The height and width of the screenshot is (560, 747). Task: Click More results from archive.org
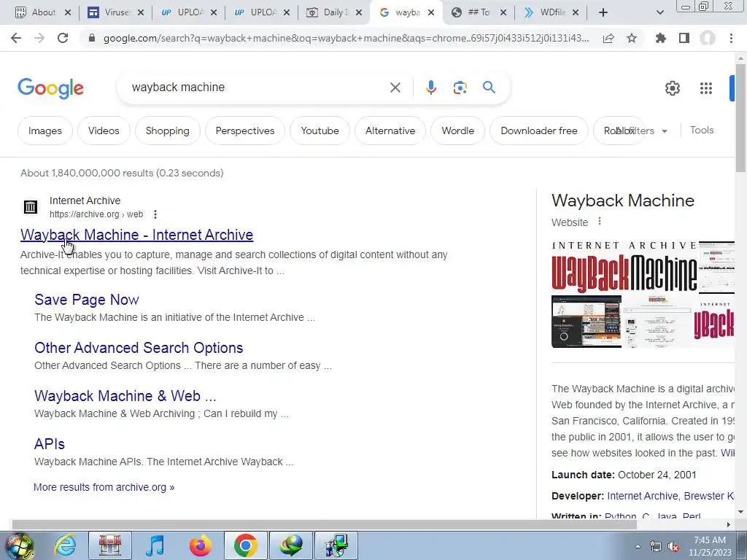(x=104, y=487)
